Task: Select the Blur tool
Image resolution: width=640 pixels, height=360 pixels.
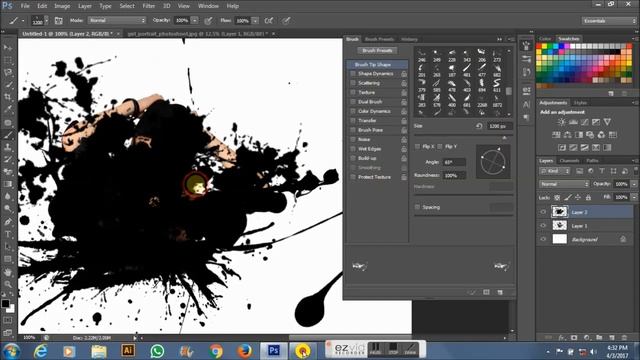Action: click(x=8, y=196)
